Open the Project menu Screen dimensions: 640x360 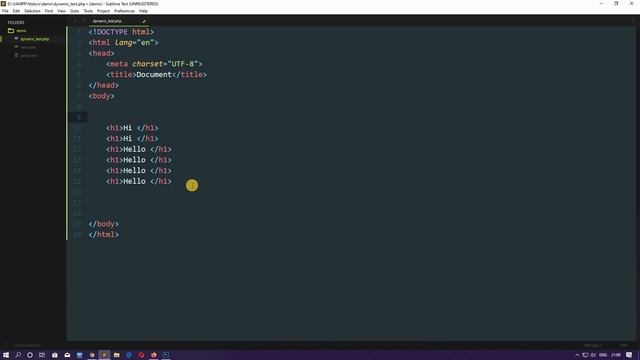click(103, 11)
